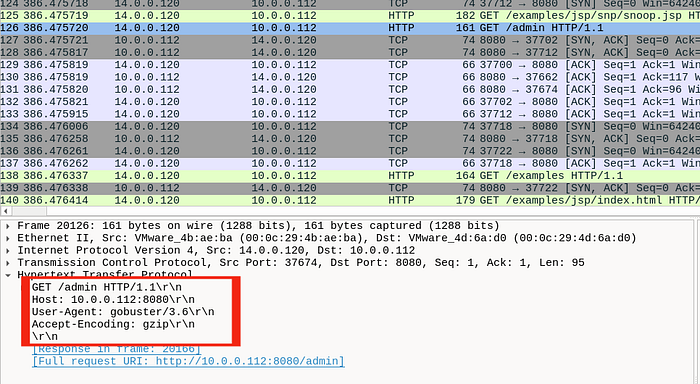Select packet 136 SYN from 37722

click(x=350, y=151)
